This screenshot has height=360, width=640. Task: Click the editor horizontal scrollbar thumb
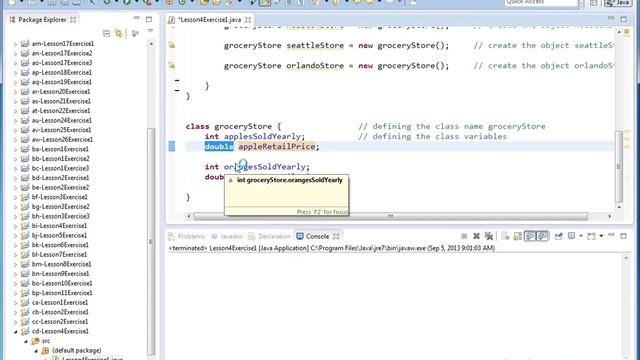[x=391, y=216]
